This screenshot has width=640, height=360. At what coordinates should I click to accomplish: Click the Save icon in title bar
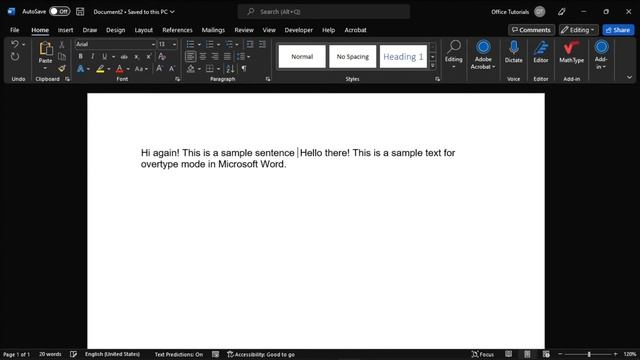[80, 12]
